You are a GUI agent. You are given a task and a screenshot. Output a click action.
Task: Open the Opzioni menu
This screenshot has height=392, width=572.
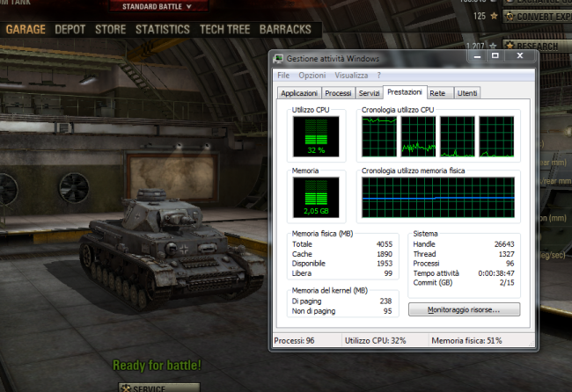tap(312, 76)
